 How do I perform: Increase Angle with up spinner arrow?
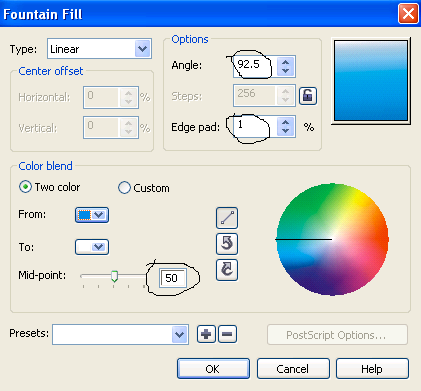click(x=285, y=62)
